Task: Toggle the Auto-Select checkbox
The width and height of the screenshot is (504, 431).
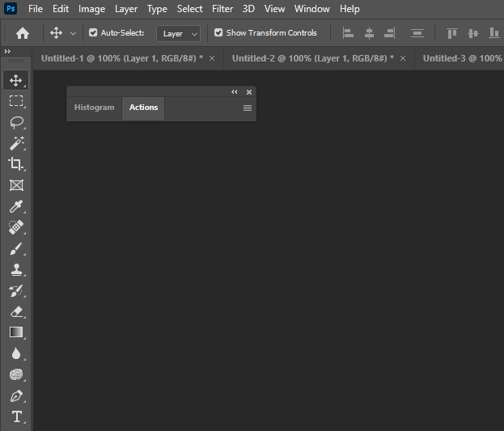Action: click(93, 32)
